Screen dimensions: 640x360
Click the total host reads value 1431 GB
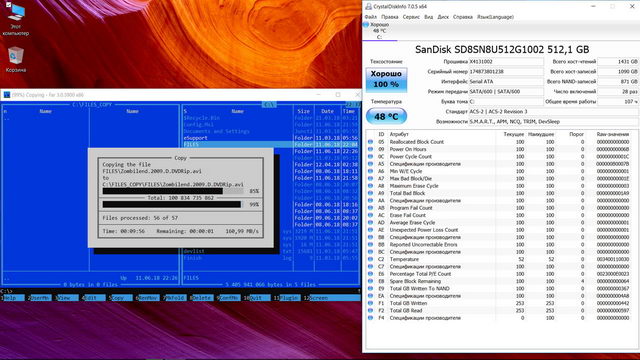(x=618, y=62)
